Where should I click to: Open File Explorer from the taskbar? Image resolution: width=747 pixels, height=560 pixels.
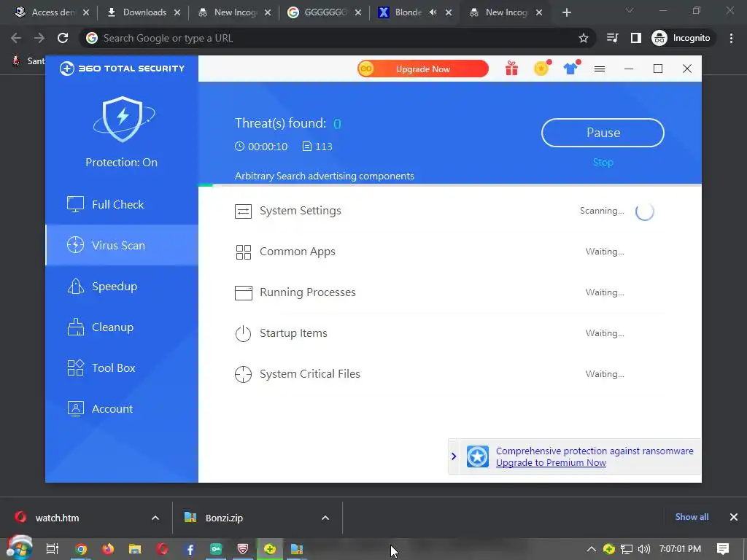tap(135, 550)
